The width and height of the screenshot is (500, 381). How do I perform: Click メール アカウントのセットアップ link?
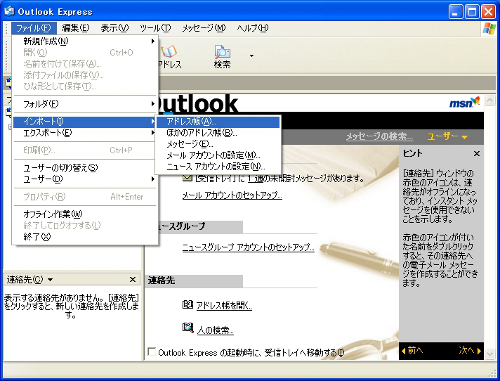tap(232, 195)
